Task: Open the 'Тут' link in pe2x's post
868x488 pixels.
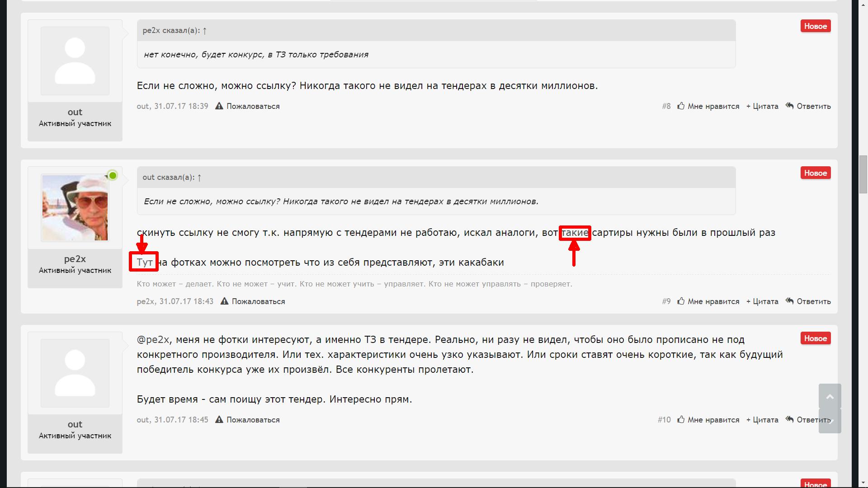Action: (144, 263)
